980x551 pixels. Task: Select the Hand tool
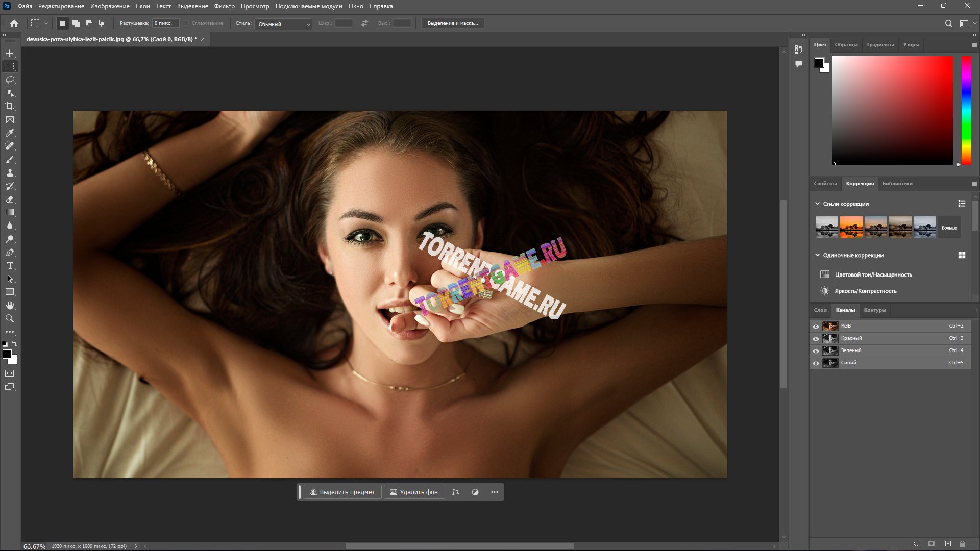coord(10,305)
